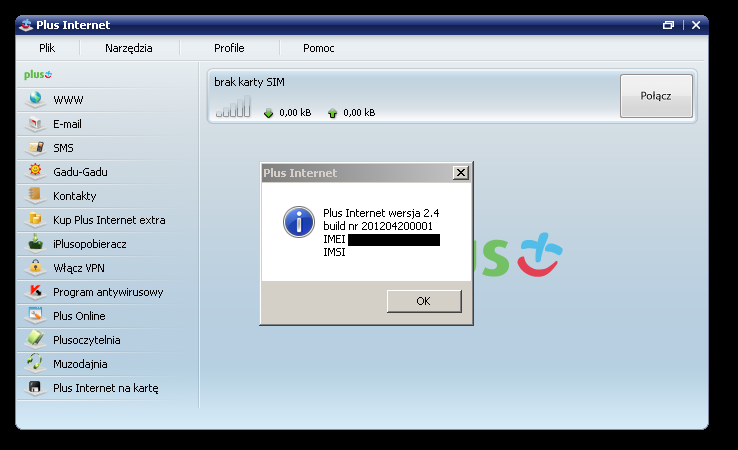
Task: Click the Program antywirusowy Kaspersky icon
Action: 35,291
